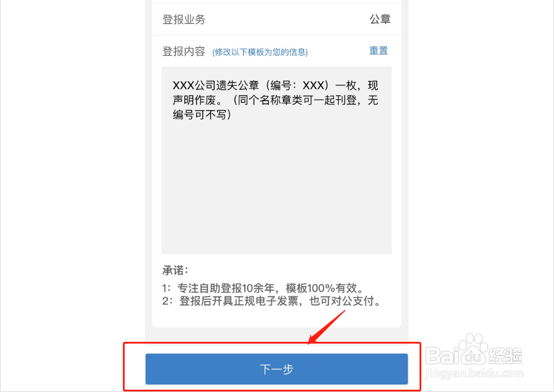Click the 经验 characters in watermark logo

coord(505,355)
